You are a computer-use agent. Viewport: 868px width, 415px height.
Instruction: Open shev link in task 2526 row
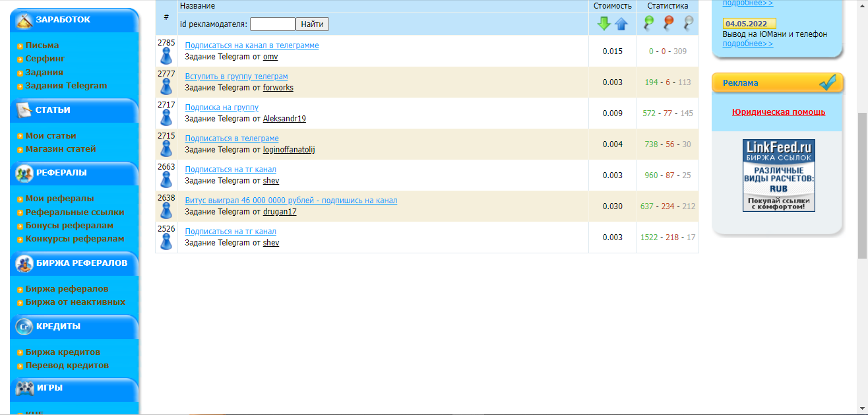coord(270,243)
